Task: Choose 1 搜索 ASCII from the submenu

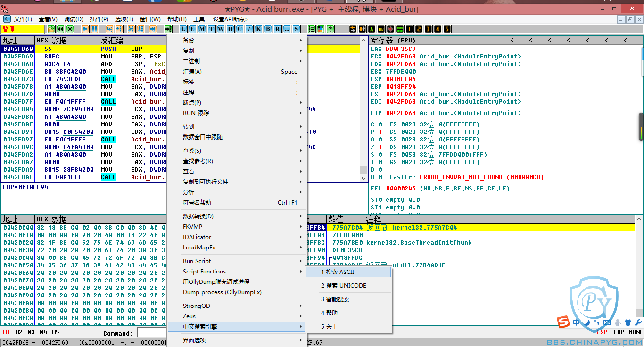Action: (x=348, y=272)
